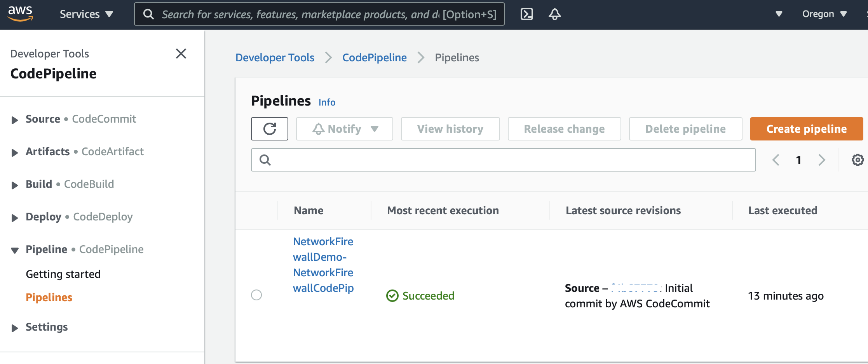This screenshot has width=868, height=364.
Task: Select the NetworkFirewallDemo pipeline radio button
Action: point(256,295)
